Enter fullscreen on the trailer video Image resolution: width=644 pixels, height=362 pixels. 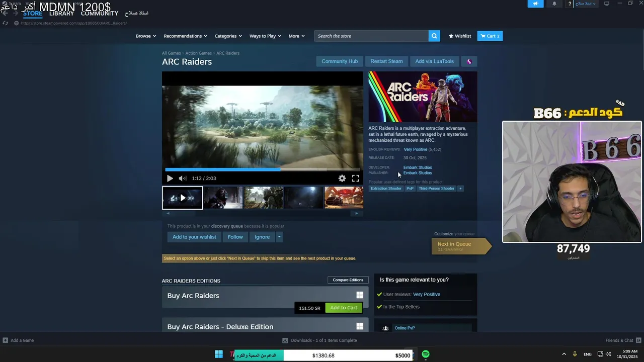click(355, 178)
